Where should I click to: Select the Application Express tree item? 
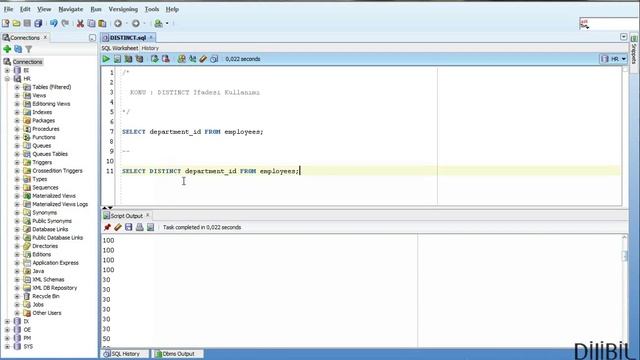[x=55, y=262]
